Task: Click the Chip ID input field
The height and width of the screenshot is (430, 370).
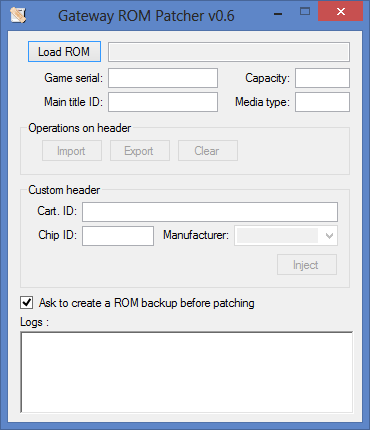Action: point(118,236)
